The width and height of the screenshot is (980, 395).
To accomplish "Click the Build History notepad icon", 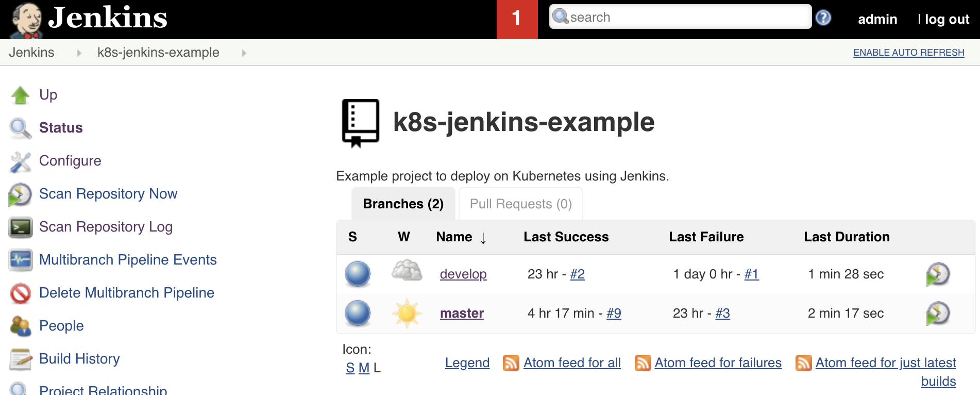I will point(20,359).
